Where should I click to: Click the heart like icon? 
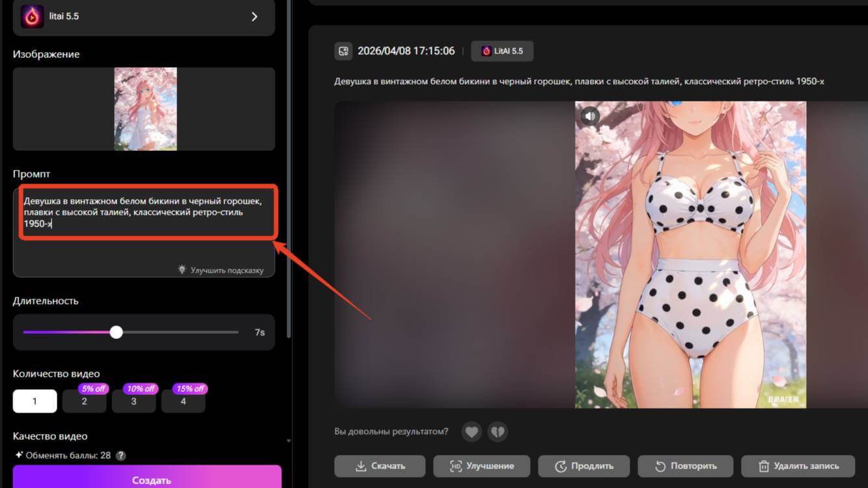[x=471, y=431]
